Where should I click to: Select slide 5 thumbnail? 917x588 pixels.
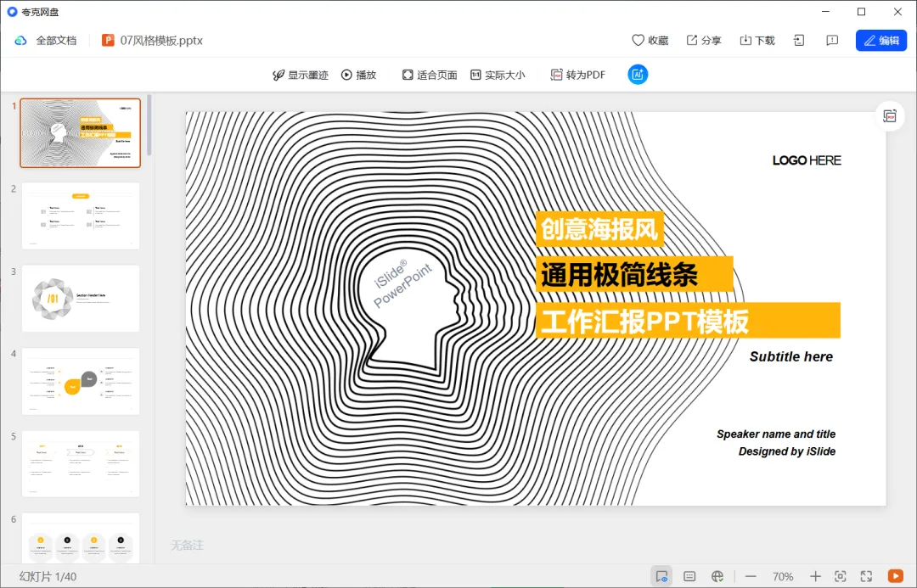(x=81, y=464)
